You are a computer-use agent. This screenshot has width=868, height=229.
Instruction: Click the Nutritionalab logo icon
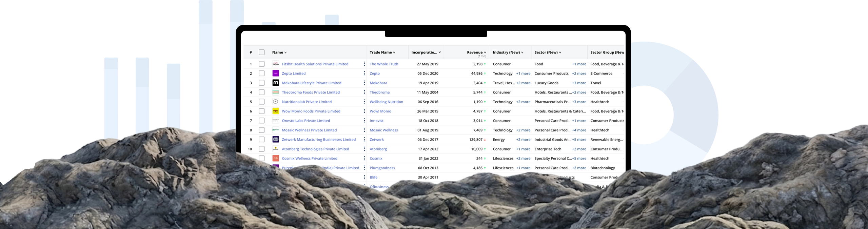[x=276, y=102]
